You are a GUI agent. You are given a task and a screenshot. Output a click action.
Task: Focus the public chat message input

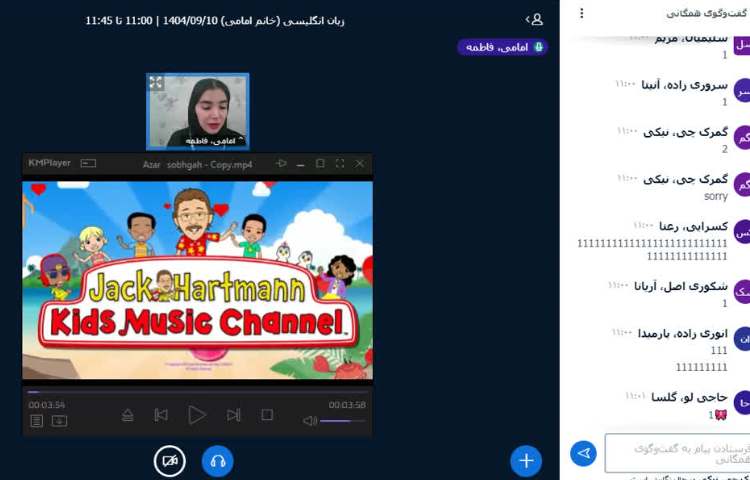(x=677, y=453)
